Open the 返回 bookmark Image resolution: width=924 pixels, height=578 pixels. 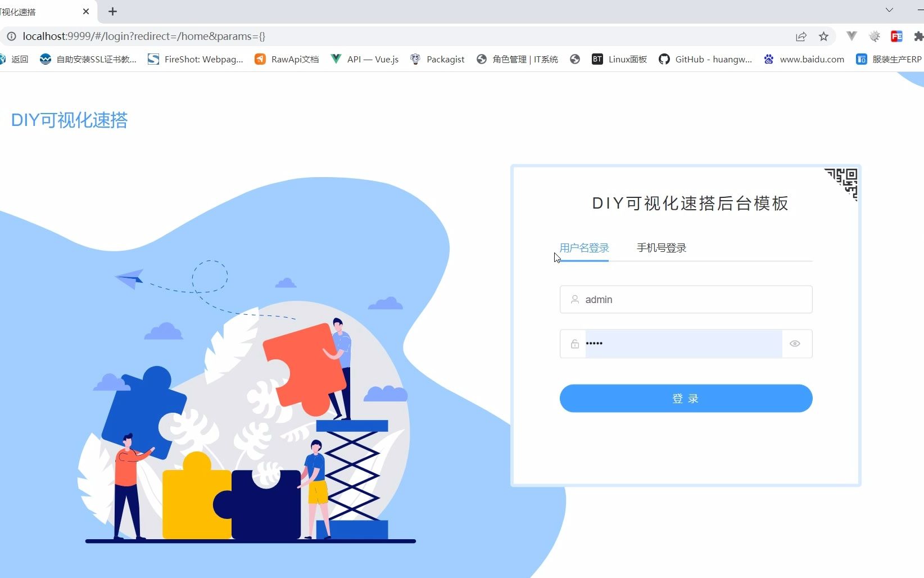(x=14, y=59)
